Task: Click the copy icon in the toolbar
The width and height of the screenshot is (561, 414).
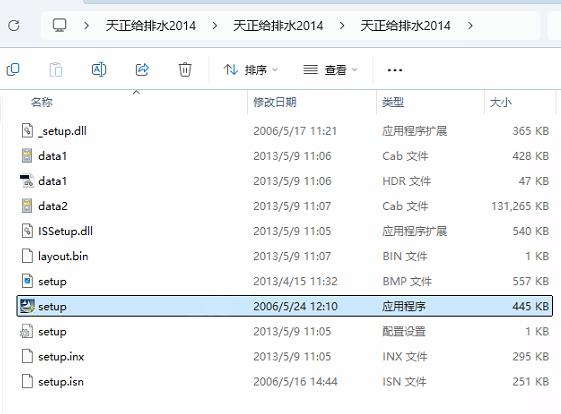Action: (13, 69)
